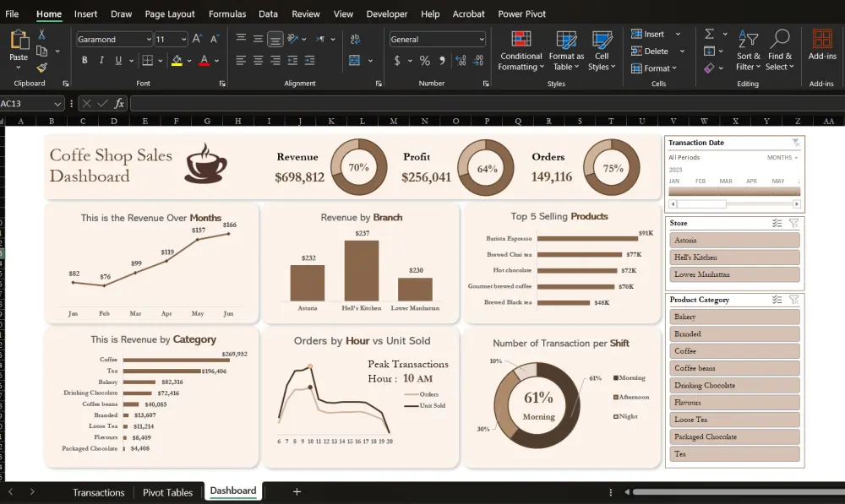Decrease decimal places
The image size is (845, 504).
tap(478, 61)
